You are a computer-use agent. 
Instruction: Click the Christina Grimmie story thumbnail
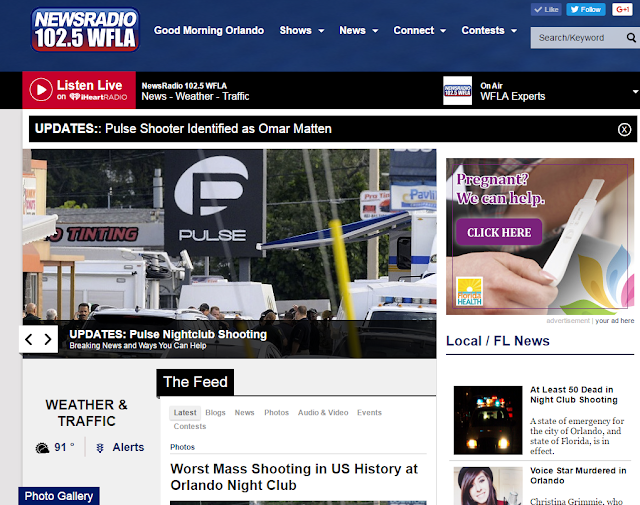pyautogui.click(x=488, y=486)
